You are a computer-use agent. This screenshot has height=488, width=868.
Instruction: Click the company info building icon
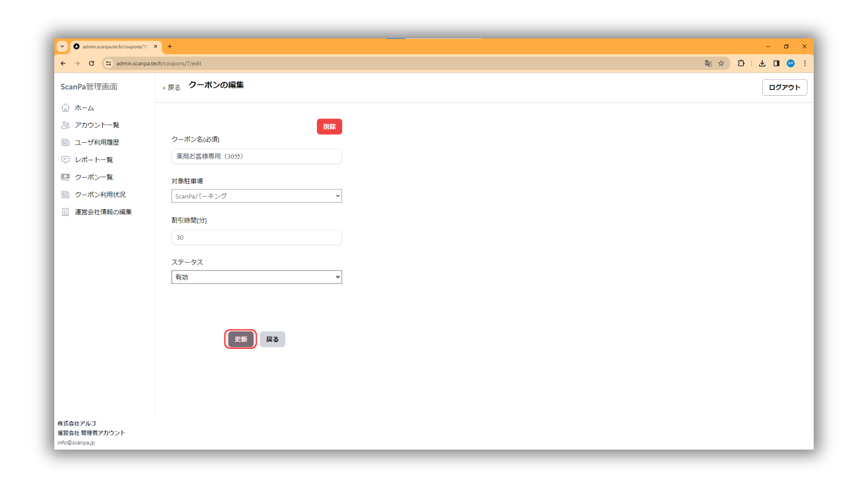point(65,212)
